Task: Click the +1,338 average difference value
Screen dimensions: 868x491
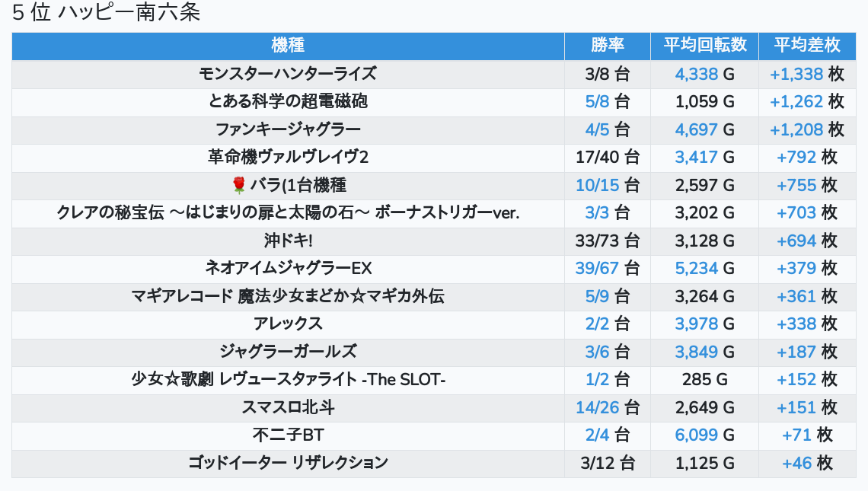Action: pyautogui.click(x=796, y=74)
